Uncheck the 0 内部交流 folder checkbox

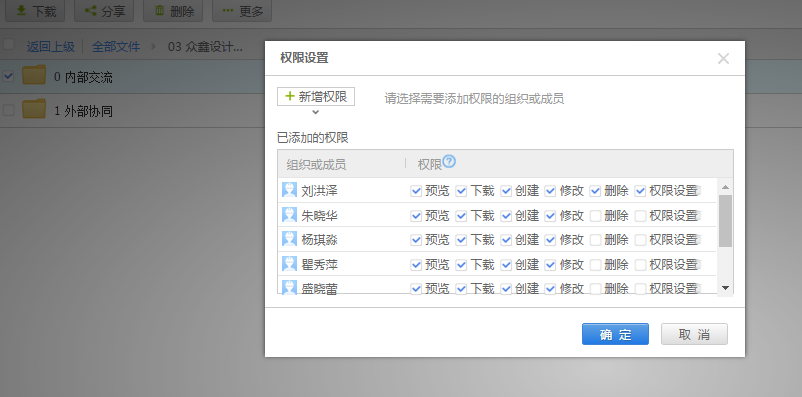coord(8,77)
